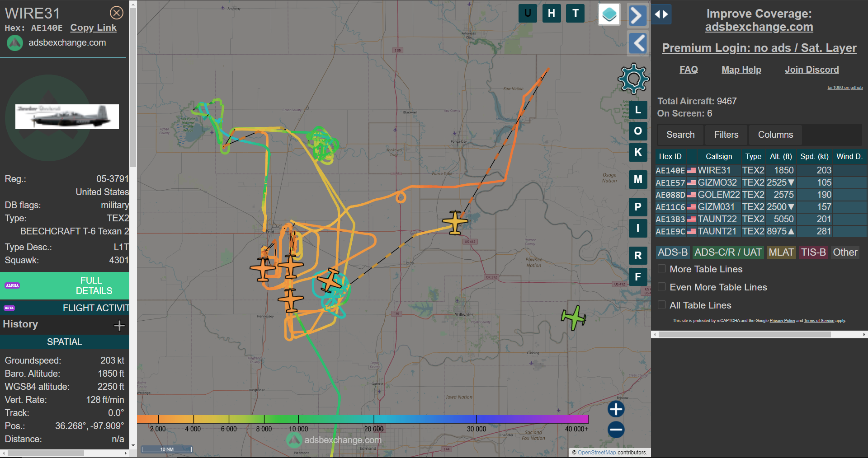Screen dimensions: 868x458
Task: Enable All Table Lines checkbox
Action: click(662, 305)
